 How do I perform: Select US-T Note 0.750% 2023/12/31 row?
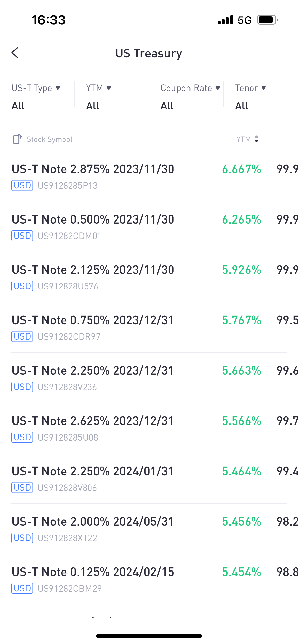[149, 328]
